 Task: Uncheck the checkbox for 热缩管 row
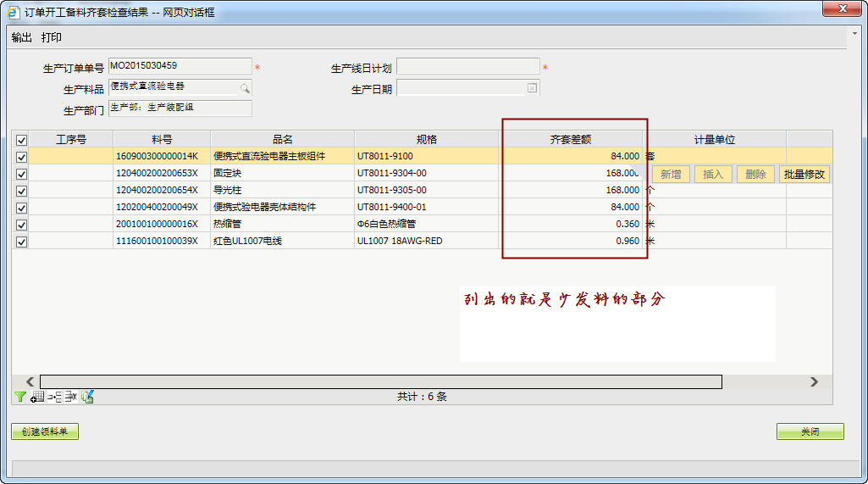click(21, 225)
